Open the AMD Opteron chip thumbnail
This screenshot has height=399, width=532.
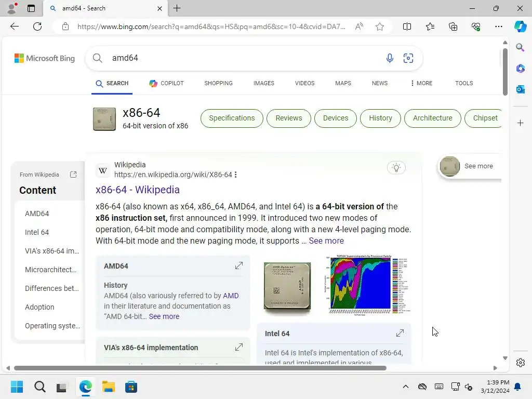coord(287,286)
